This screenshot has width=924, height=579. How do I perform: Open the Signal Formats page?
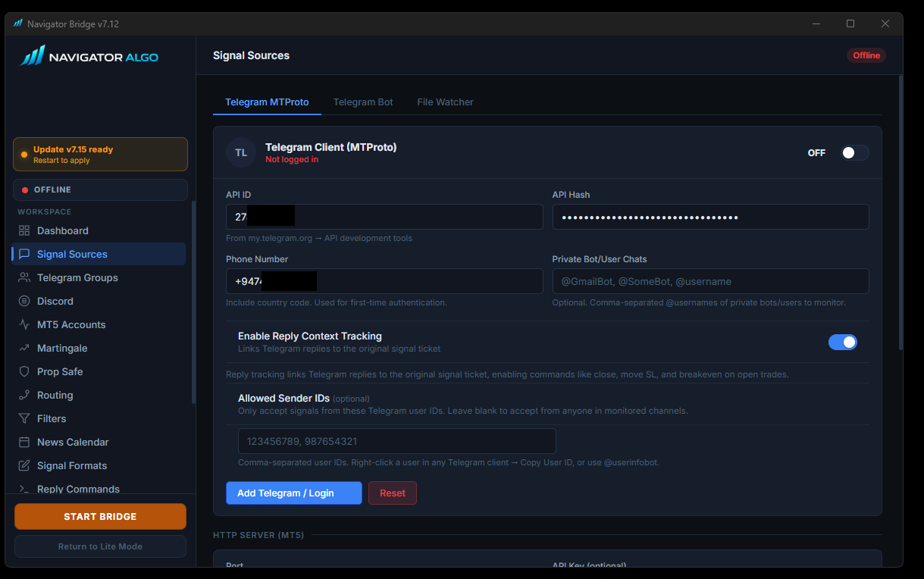point(99,465)
